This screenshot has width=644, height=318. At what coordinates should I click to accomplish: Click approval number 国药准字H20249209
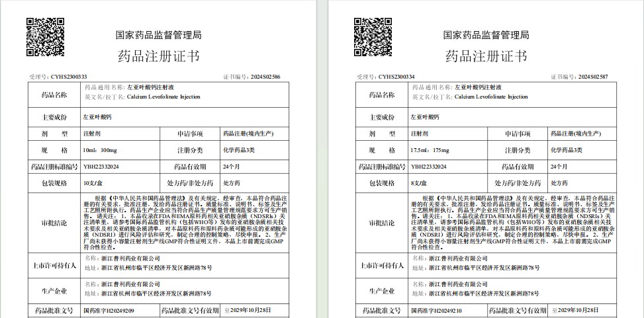coord(108,309)
